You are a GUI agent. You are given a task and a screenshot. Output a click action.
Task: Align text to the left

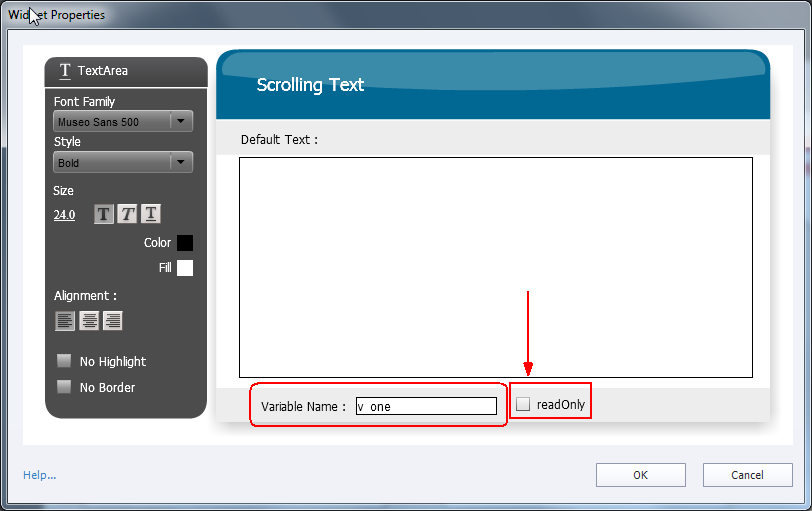tap(64, 321)
